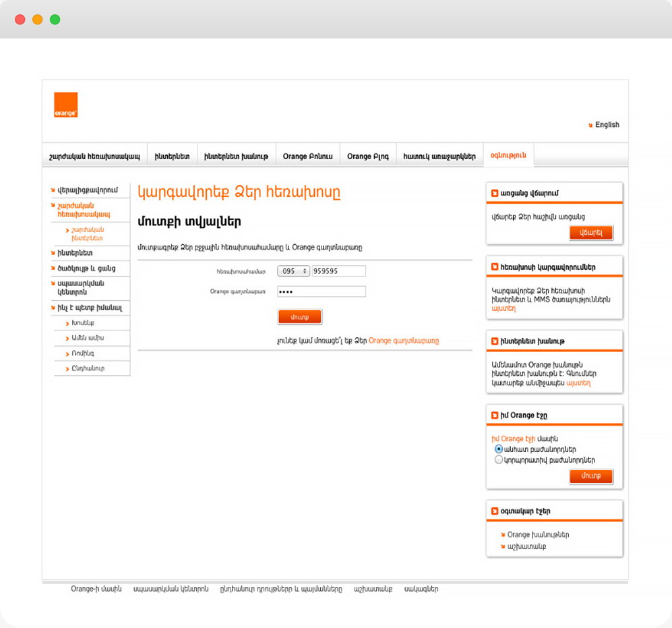Click the icon beside ինտերնետ խանութ panel
Screen dimensions: 672x628
pyautogui.click(x=495, y=341)
